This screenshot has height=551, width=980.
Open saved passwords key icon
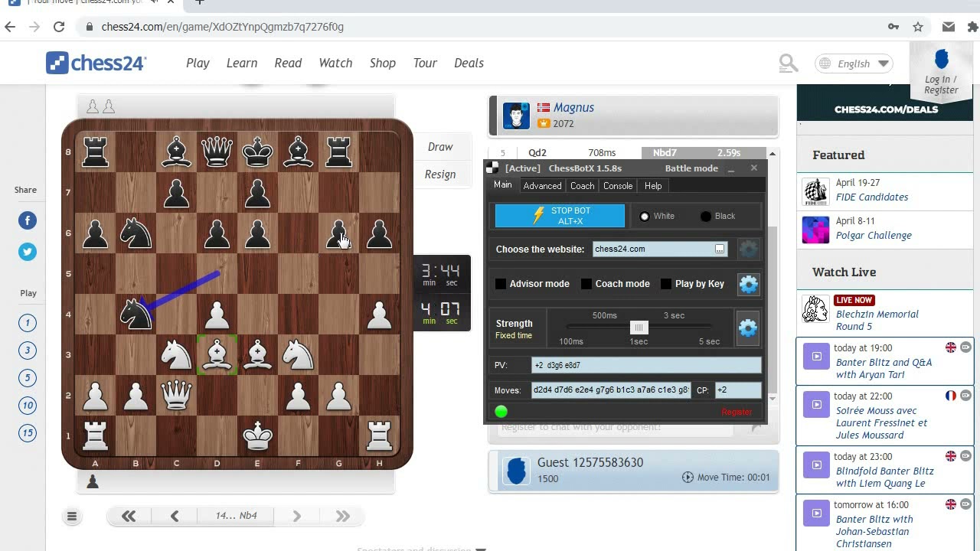tap(893, 27)
